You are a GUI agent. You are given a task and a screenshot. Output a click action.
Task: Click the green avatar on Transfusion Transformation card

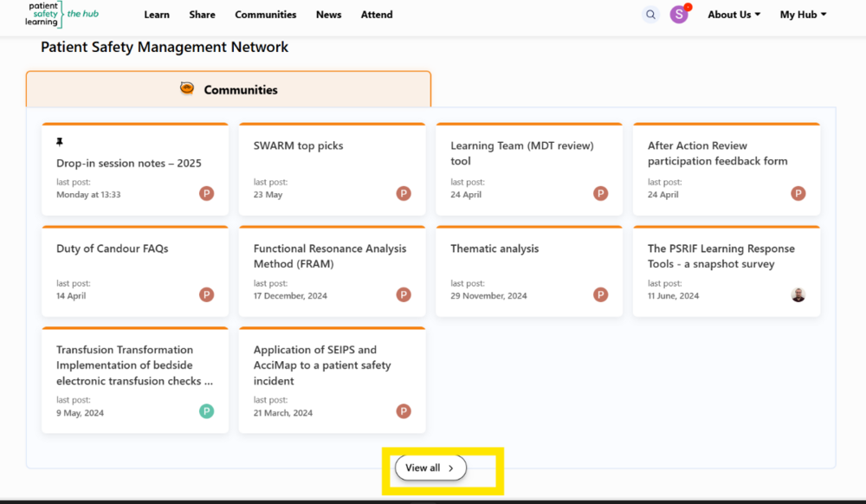[x=207, y=411]
